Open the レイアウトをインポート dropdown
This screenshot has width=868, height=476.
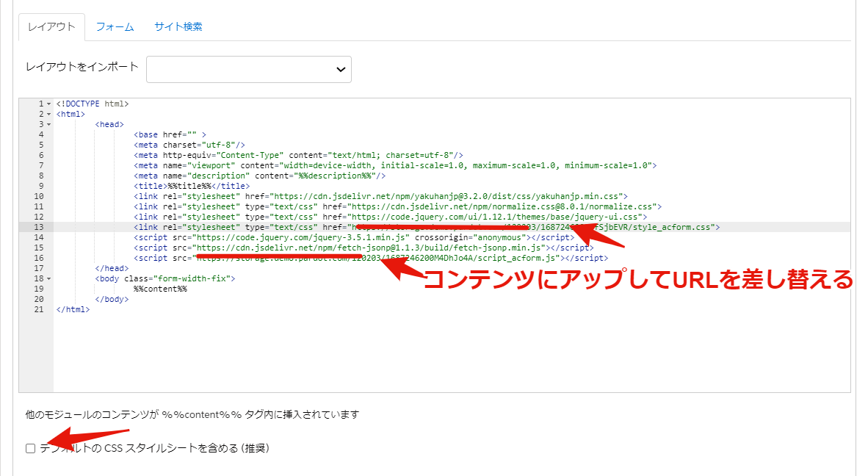[x=248, y=69]
